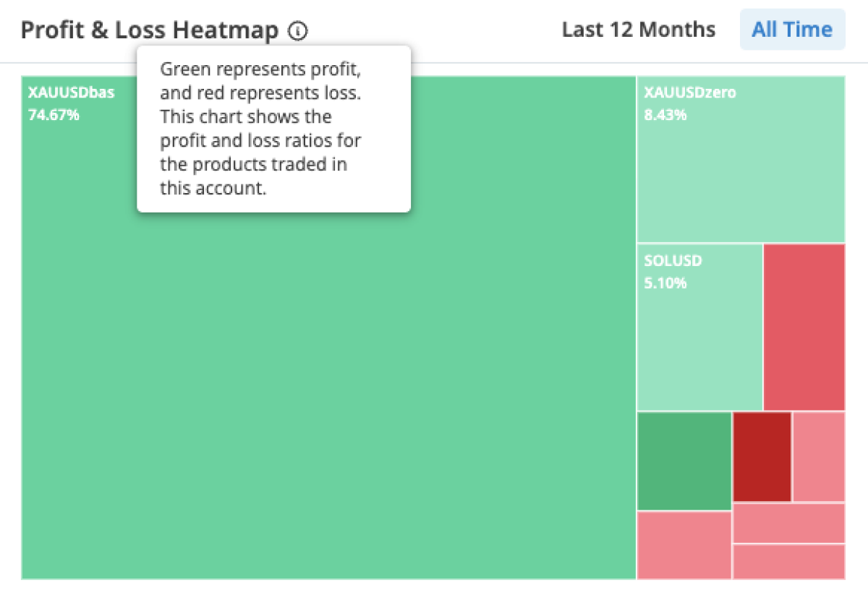The height and width of the screenshot is (590, 868).
Task: Click the pink cell in the bottom-right corner
Action: click(788, 560)
